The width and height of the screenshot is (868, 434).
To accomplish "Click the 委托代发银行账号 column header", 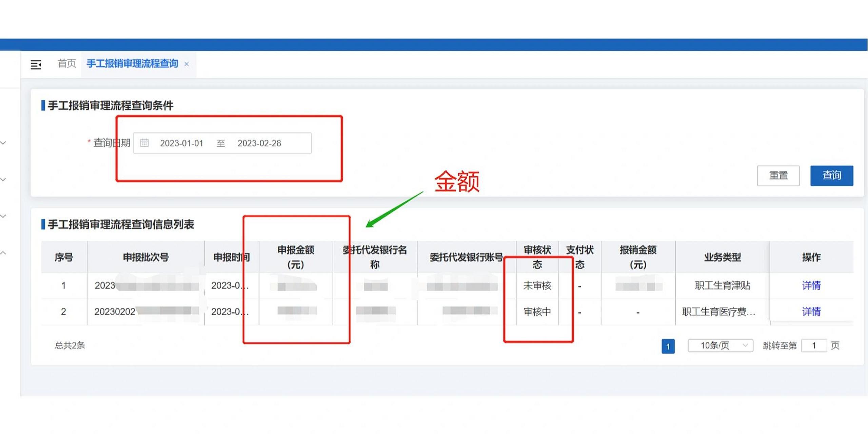I will (467, 257).
